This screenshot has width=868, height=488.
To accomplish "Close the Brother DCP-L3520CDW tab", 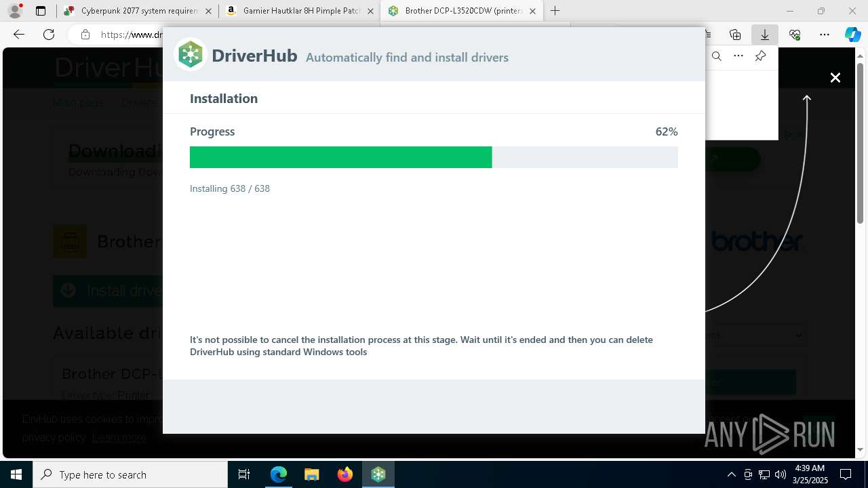I will point(532,11).
